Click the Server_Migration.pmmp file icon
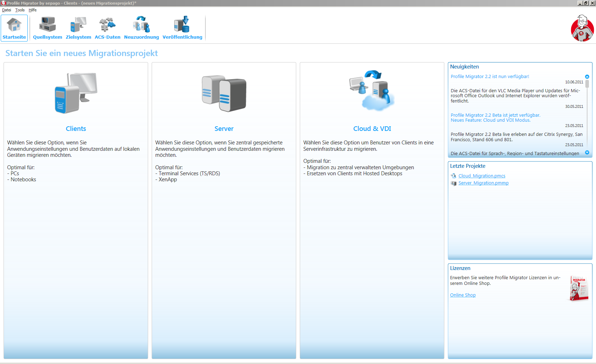This screenshot has width=596, height=364. tap(453, 183)
